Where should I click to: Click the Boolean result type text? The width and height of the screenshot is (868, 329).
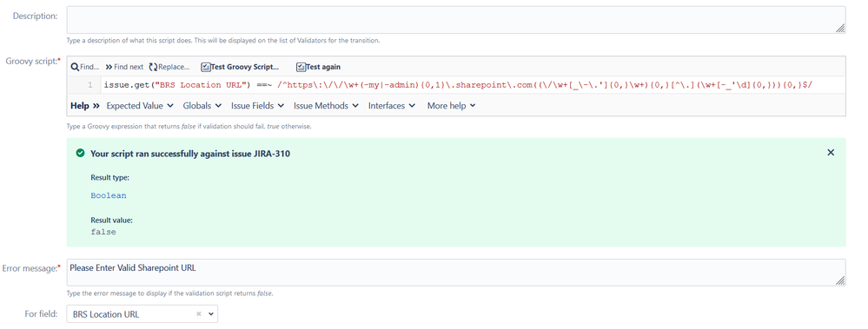click(109, 195)
